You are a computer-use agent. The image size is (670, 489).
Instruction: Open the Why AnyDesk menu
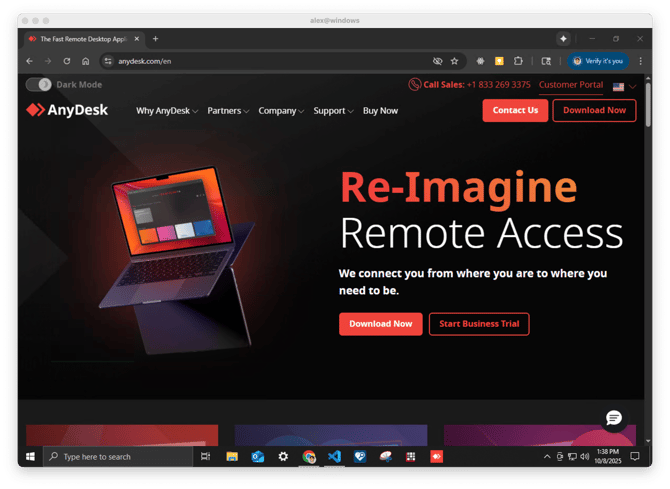click(x=167, y=111)
